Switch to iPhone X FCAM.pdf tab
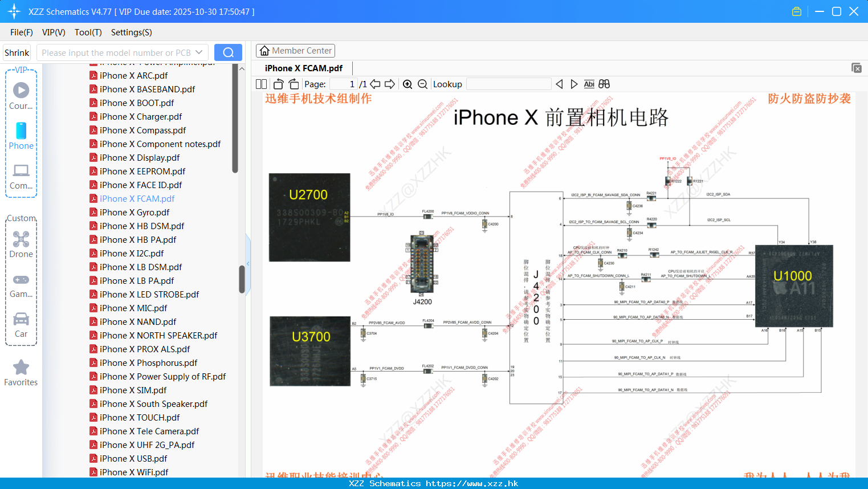 (304, 68)
